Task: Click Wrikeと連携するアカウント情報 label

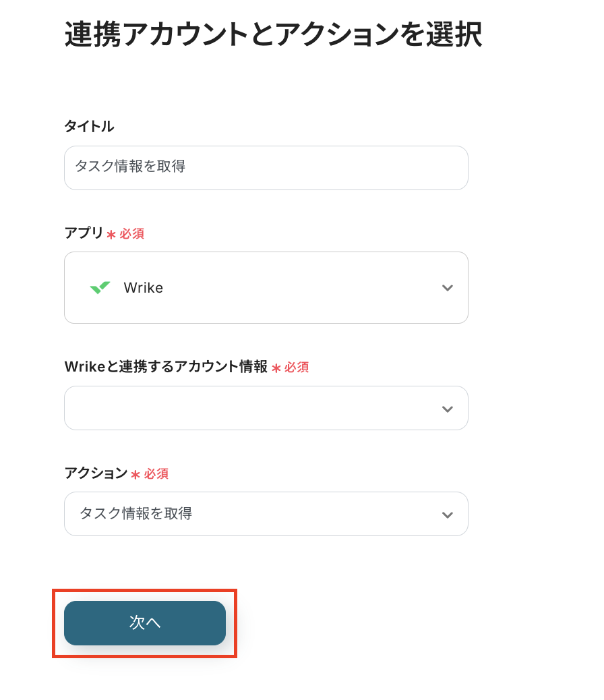Action: point(166,366)
